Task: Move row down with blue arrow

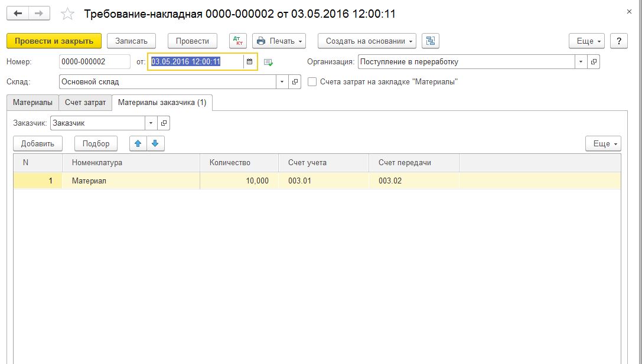Action: 155,143
